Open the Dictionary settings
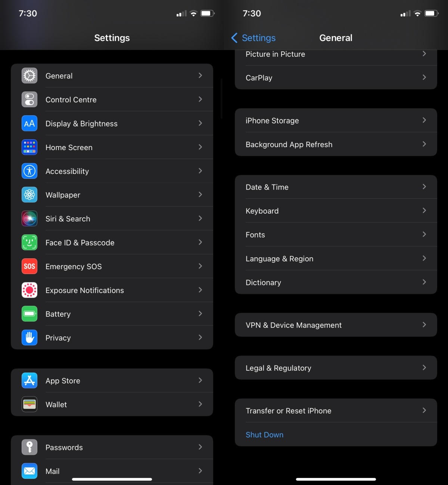This screenshot has width=448, height=485. (336, 282)
